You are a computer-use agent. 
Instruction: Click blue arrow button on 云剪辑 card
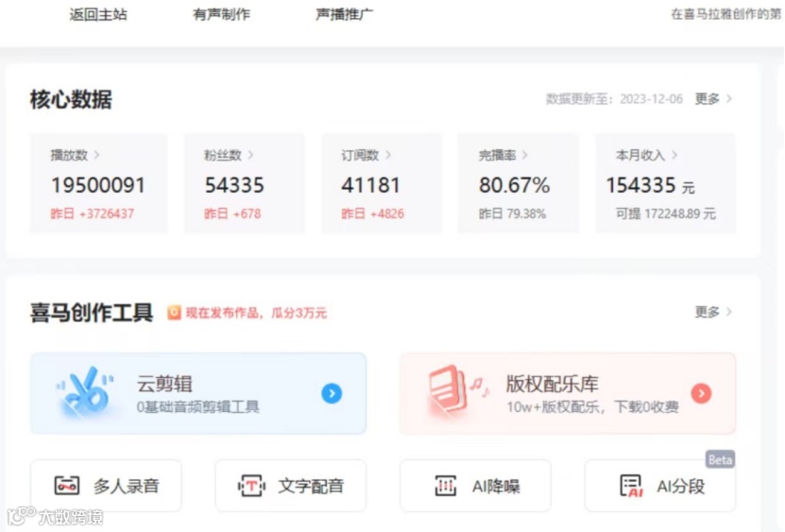tap(332, 393)
